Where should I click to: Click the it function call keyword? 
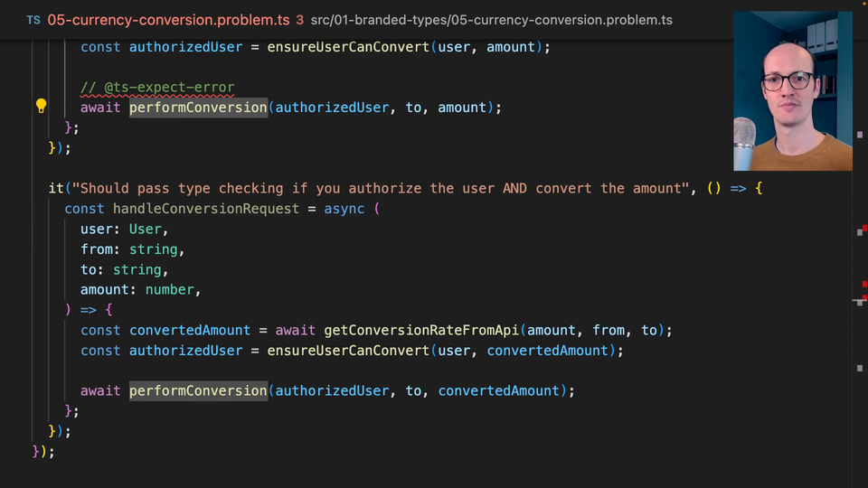(x=55, y=188)
